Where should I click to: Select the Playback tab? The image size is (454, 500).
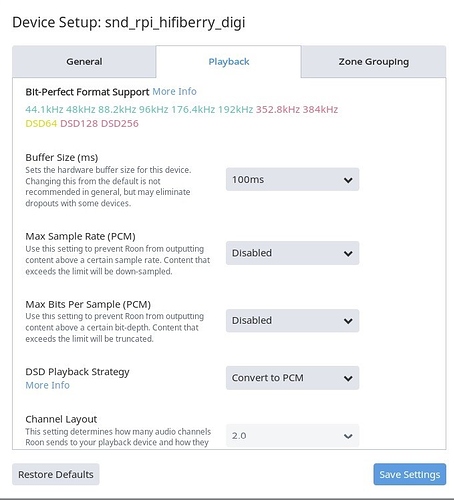(229, 62)
